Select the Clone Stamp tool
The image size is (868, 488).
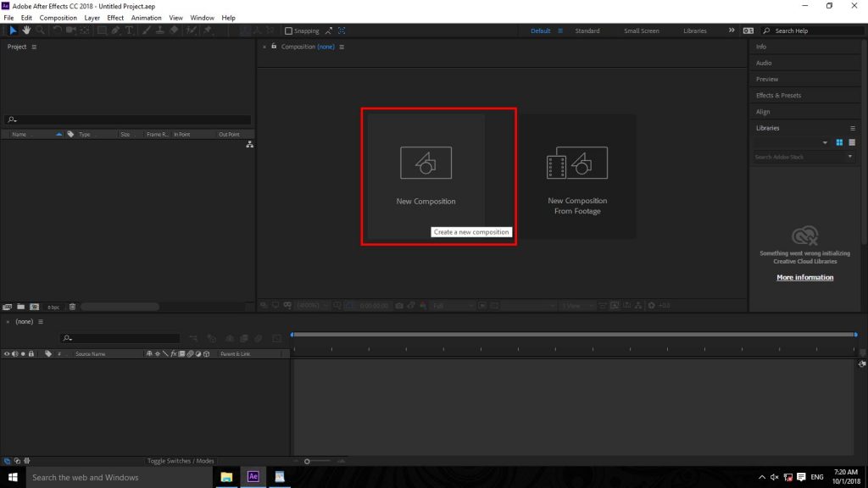click(160, 30)
